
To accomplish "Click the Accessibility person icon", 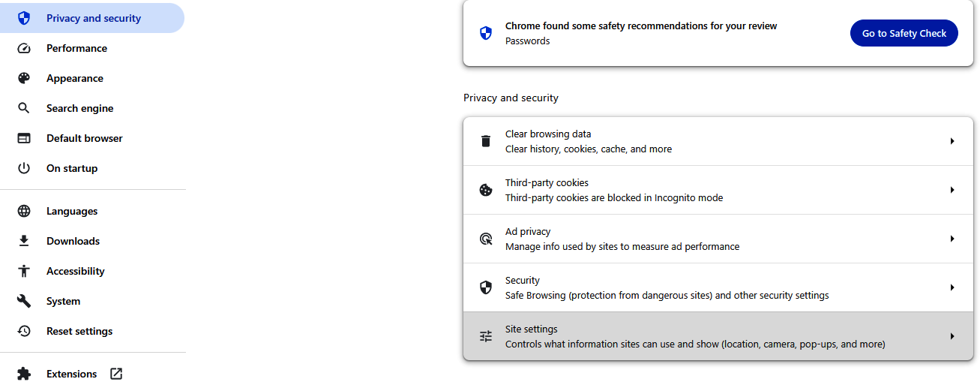I will tap(24, 271).
